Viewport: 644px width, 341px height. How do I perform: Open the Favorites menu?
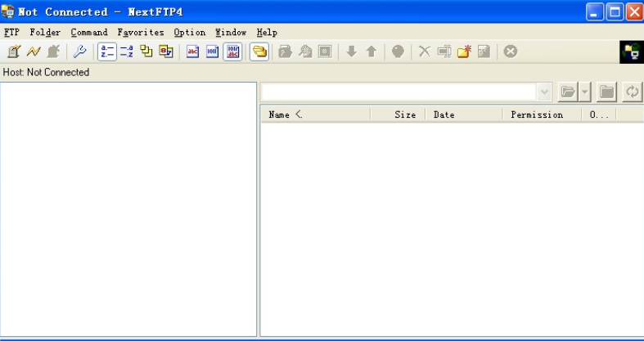(x=141, y=32)
